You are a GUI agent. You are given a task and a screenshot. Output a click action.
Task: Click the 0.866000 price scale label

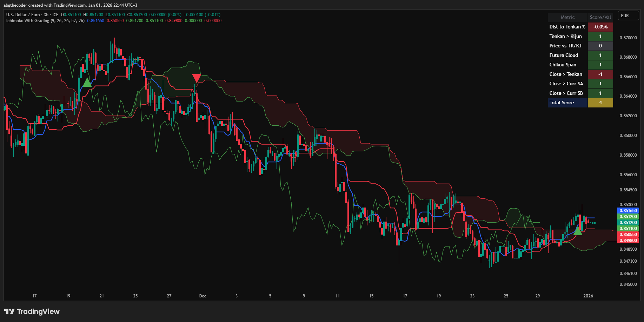click(628, 77)
